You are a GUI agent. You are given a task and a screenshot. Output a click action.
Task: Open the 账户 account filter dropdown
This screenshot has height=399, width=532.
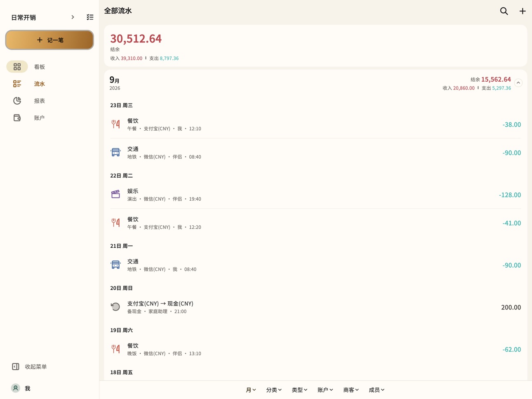click(x=325, y=390)
